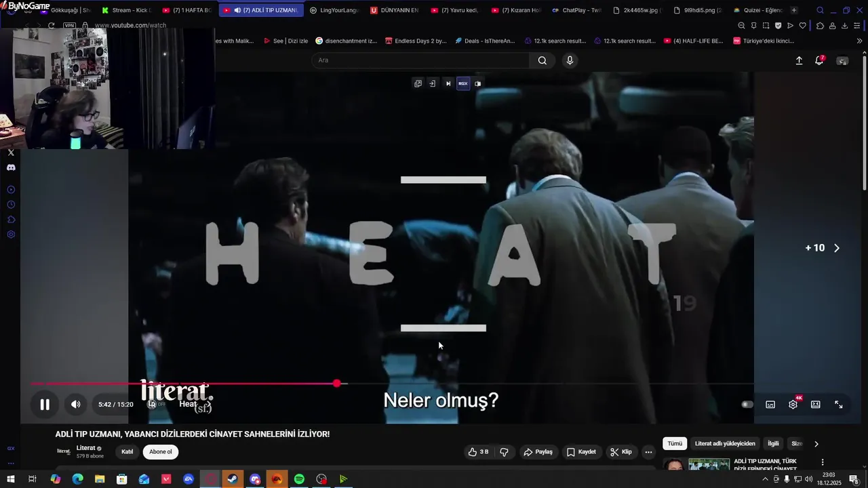Select the İlgili filter chip
Screen dimensions: 868x488
tap(773, 444)
